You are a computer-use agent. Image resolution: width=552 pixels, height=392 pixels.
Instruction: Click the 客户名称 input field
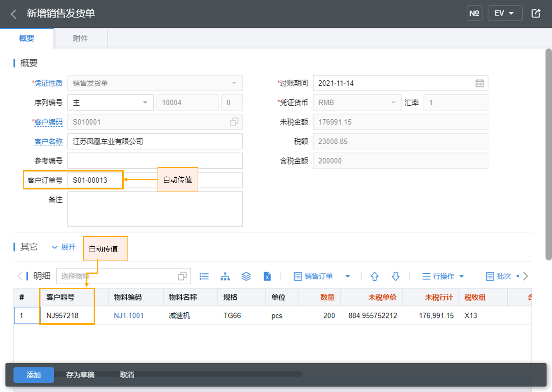[155, 141]
